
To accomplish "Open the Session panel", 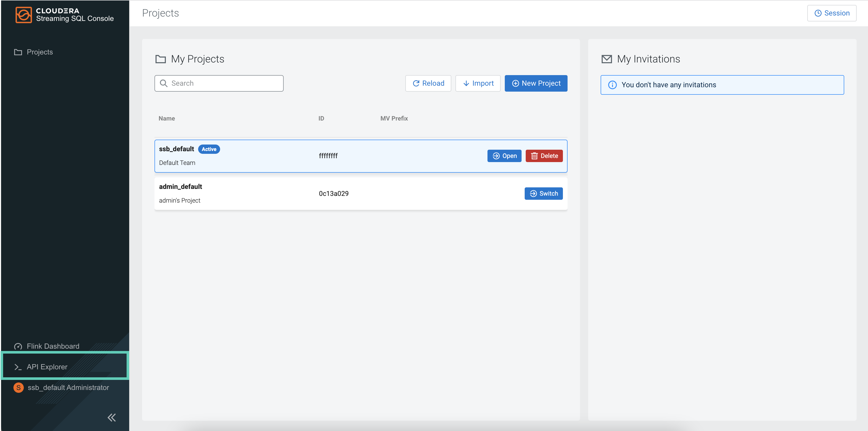I will pos(832,13).
